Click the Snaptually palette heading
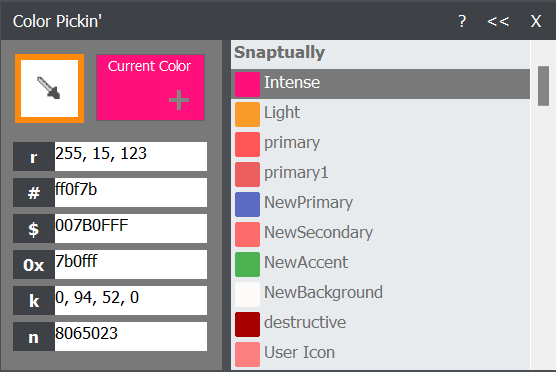Screen dimensions: 556x372 [x=279, y=52]
